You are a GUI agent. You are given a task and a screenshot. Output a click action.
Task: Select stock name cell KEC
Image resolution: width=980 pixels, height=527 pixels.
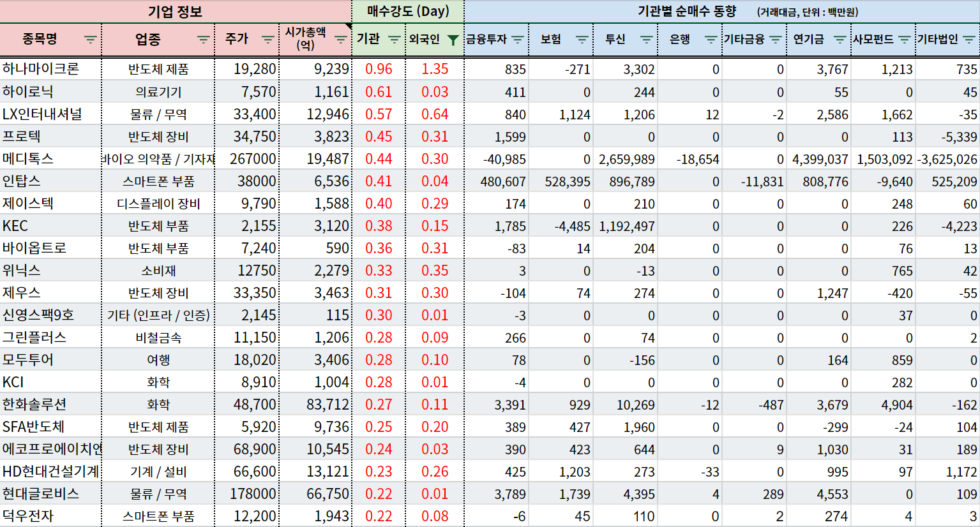click(50, 226)
